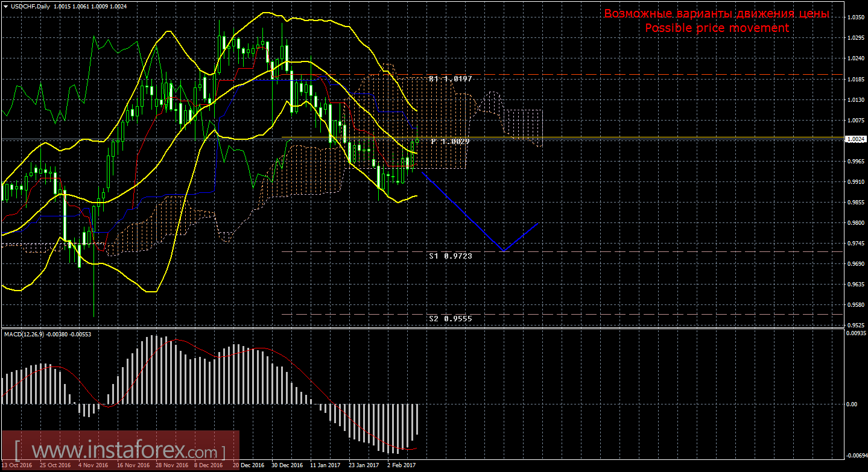
Task: Click the 0.9525 price scale label
Action: (855, 325)
